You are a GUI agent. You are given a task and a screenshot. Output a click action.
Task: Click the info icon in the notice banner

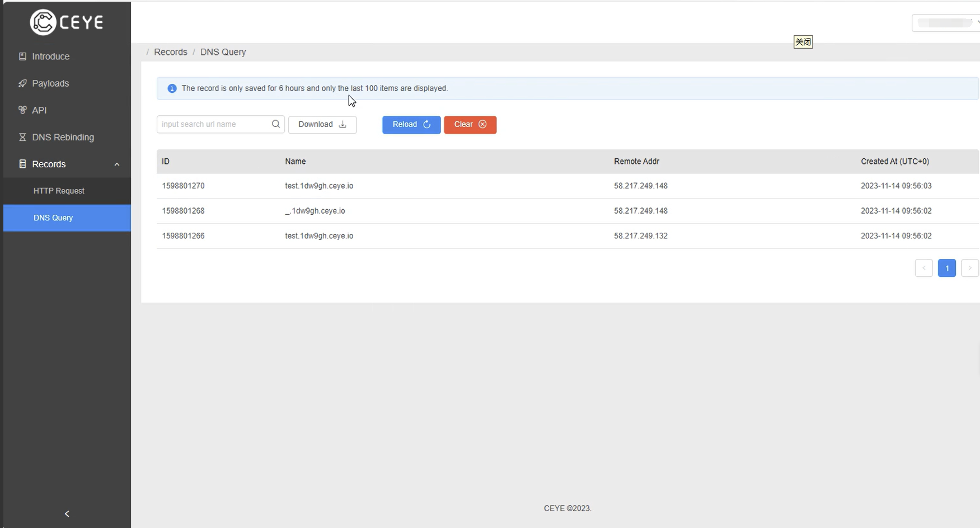(x=172, y=88)
